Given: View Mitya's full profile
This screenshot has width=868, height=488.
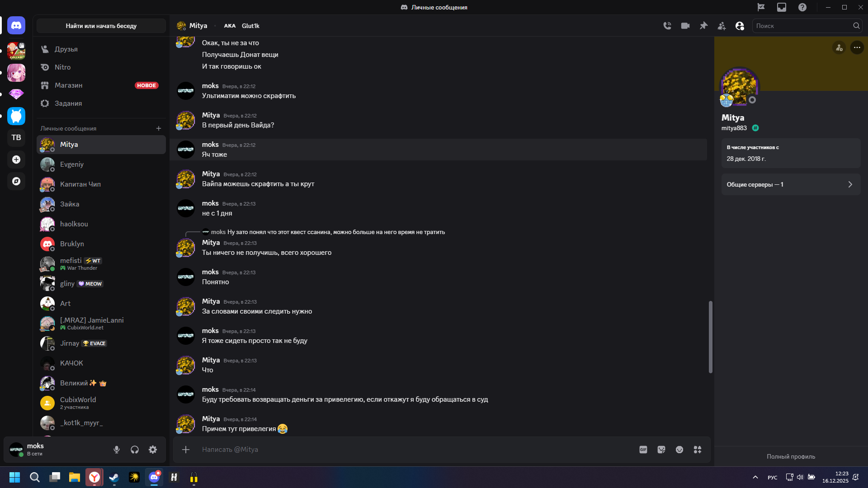Looking at the screenshot, I should tap(791, 456).
